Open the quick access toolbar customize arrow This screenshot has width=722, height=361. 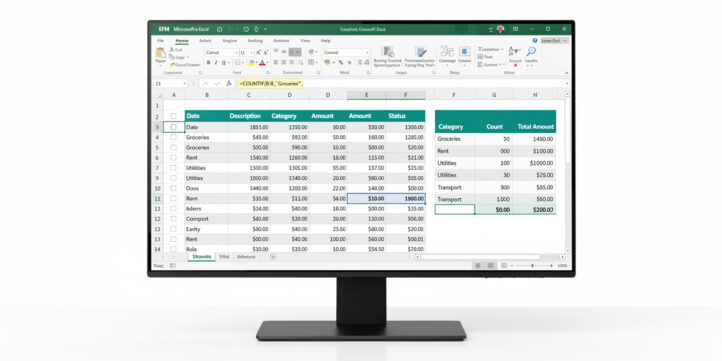266,29
